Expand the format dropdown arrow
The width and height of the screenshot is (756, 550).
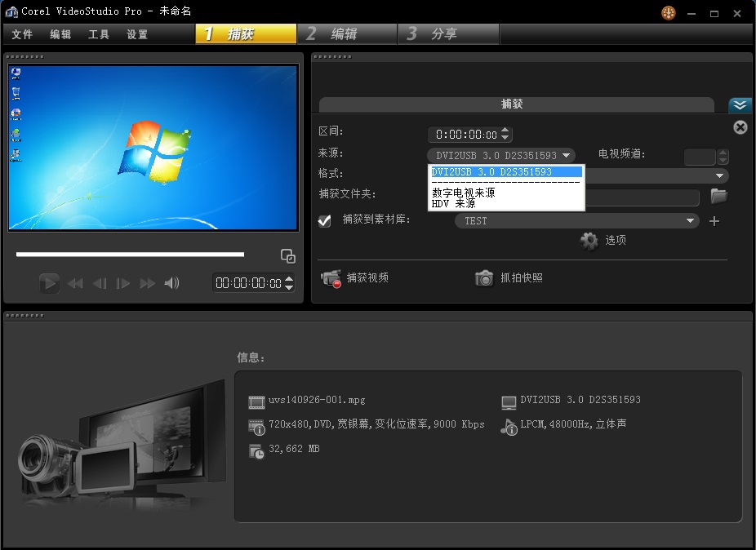pos(720,175)
